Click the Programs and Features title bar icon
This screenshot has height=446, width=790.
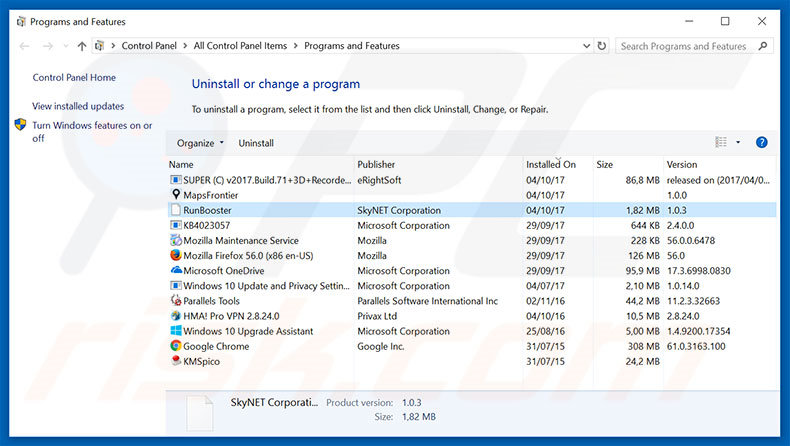point(21,22)
